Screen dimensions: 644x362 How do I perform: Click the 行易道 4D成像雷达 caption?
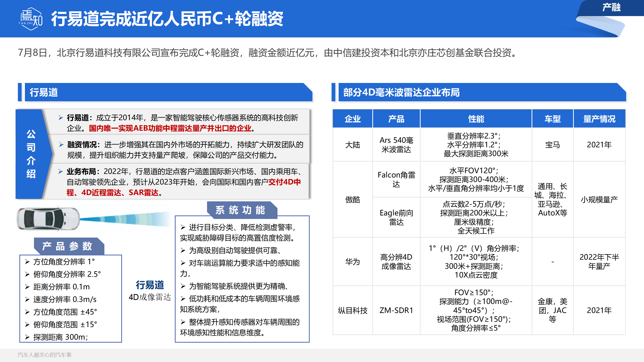pyautogui.click(x=150, y=291)
